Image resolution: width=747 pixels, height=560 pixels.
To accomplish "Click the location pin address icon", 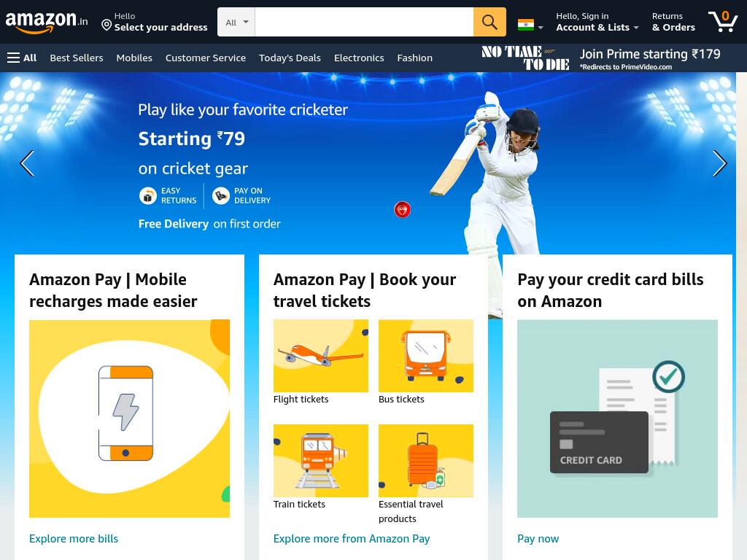I will pyautogui.click(x=107, y=25).
